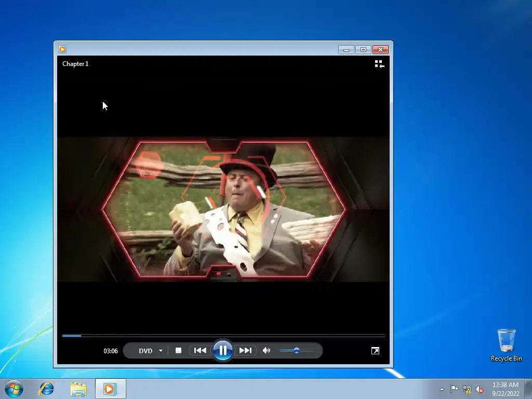Expand the DVD dropdown arrow
Viewport: 532px width, 399px height.
point(161,351)
